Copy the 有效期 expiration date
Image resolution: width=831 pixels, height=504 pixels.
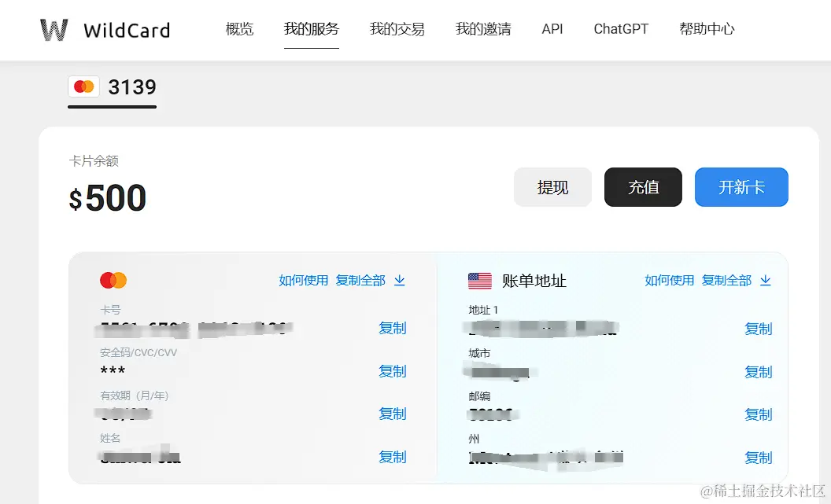tap(392, 414)
